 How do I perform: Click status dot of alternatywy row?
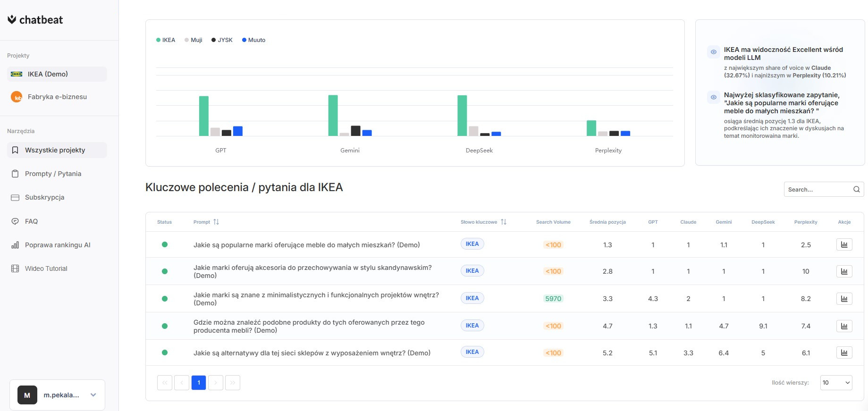(x=165, y=352)
